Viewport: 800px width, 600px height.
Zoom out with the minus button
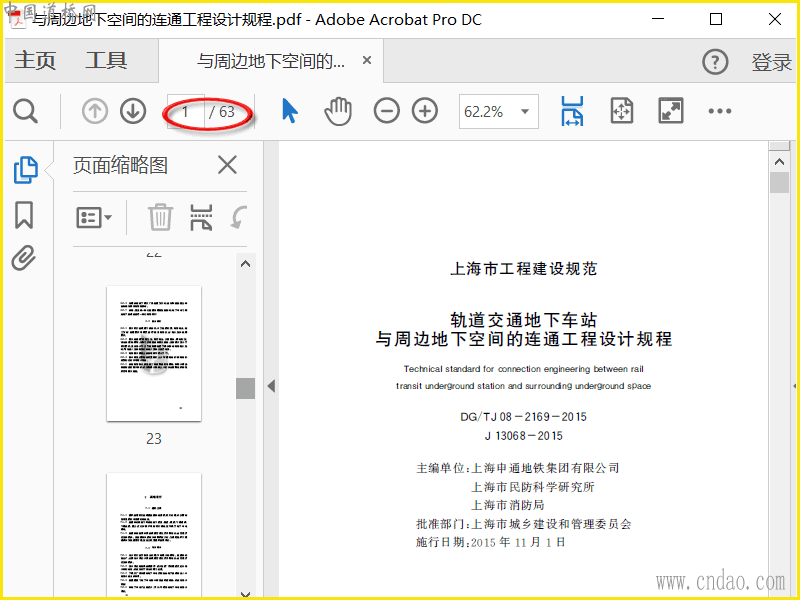[x=386, y=111]
